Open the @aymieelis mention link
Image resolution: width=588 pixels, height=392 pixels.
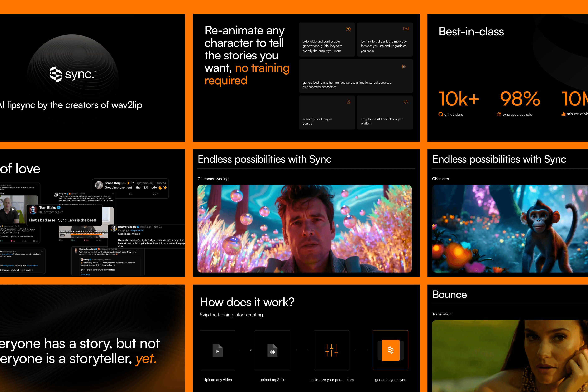pyautogui.click(x=137, y=230)
